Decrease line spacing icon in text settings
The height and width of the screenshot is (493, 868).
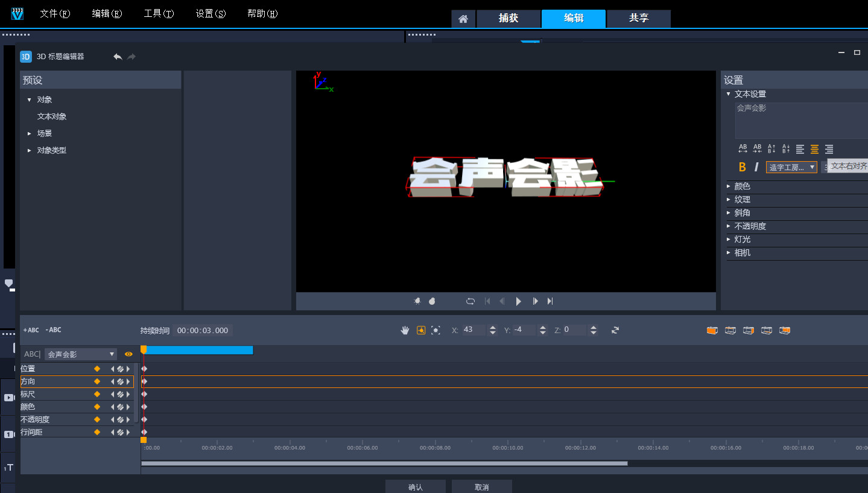pos(786,148)
